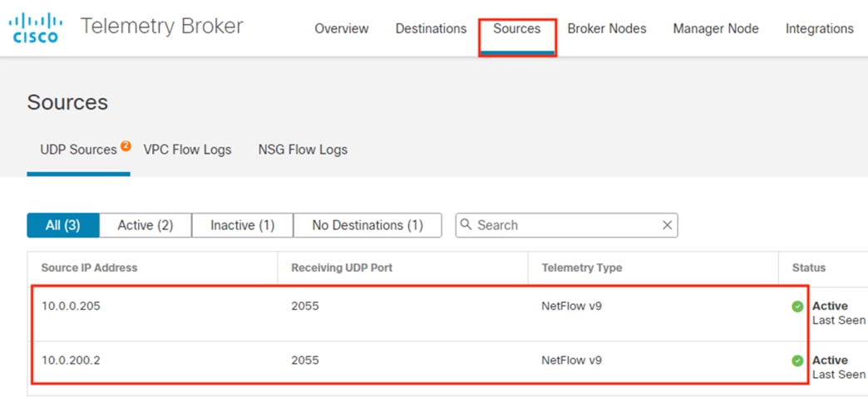The width and height of the screenshot is (868, 397).
Task: Open the Overview page
Action: (342, 28)
